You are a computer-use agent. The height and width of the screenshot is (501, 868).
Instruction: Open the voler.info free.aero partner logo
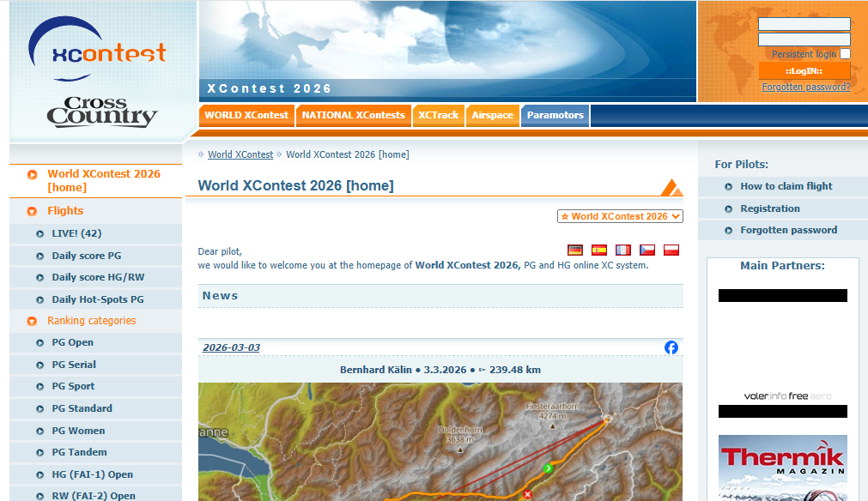[787, 396]
